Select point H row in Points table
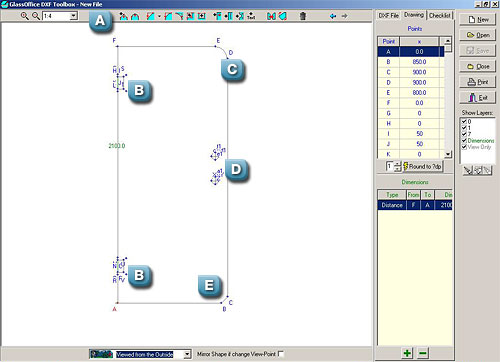 point(411,124)
